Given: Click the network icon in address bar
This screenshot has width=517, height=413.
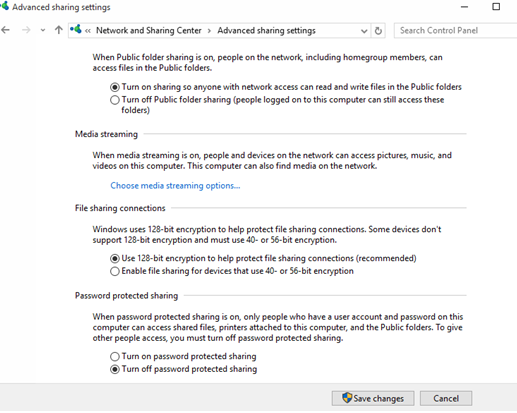Looking at the screenshot, I should (76, 29).
